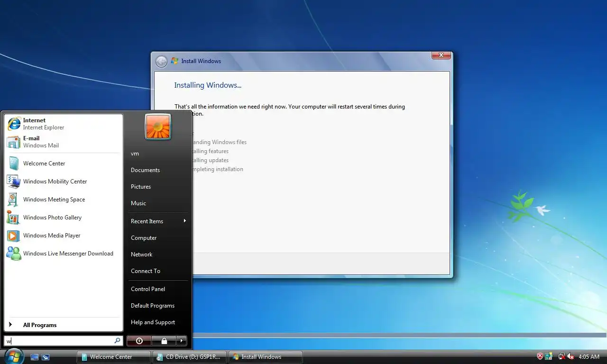Image resolution: width=607 pixels, height=364 pixels.
Task: Expand All Programs list
Action: coord(64,325)
